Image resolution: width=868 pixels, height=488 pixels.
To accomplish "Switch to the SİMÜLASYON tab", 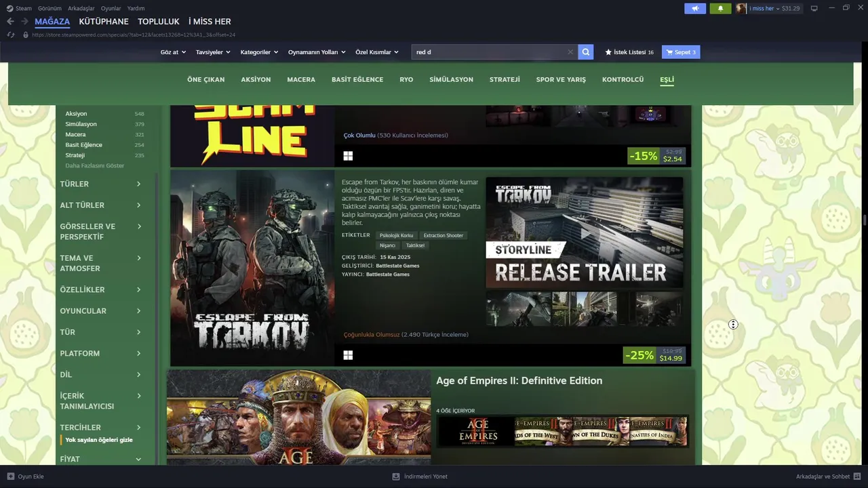I will pos(451,79).
